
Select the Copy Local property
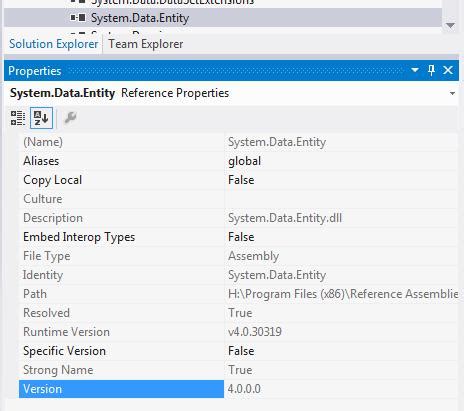click(x=121, y=180)
